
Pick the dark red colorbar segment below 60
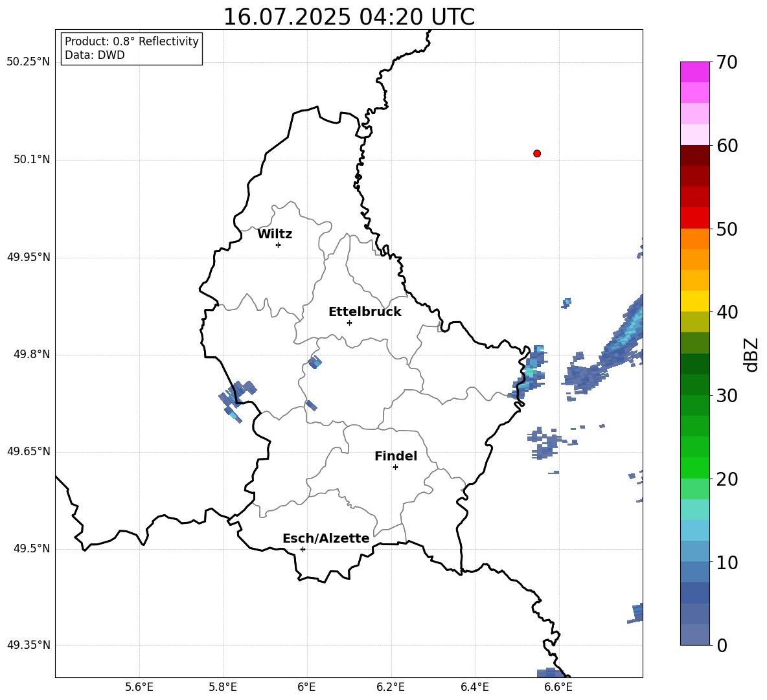[694, 155]
